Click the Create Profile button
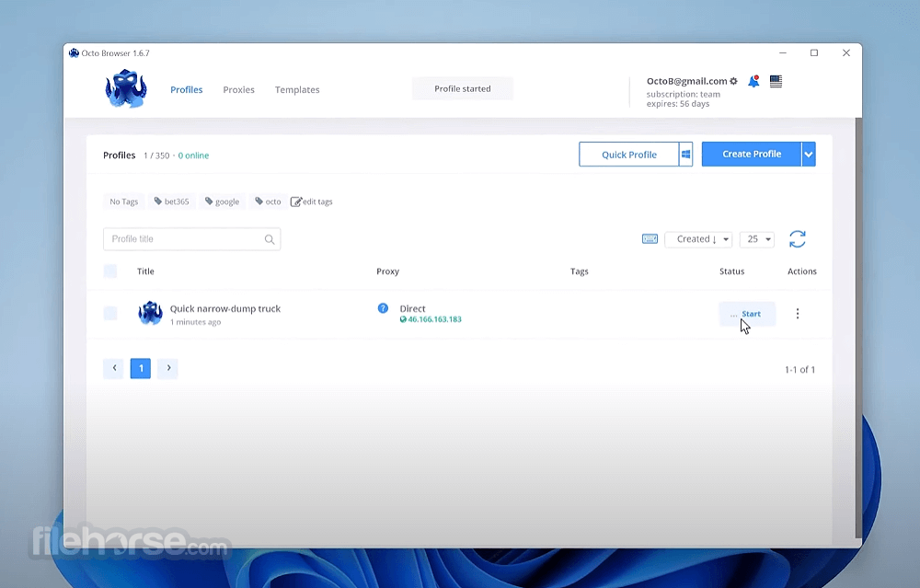This screenshot has width=920, height=588. click(752, 154)
